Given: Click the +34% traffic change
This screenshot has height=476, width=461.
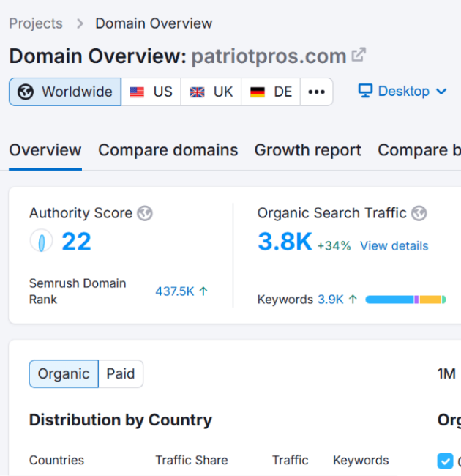Looking at the screenshot, I should 334,245.
